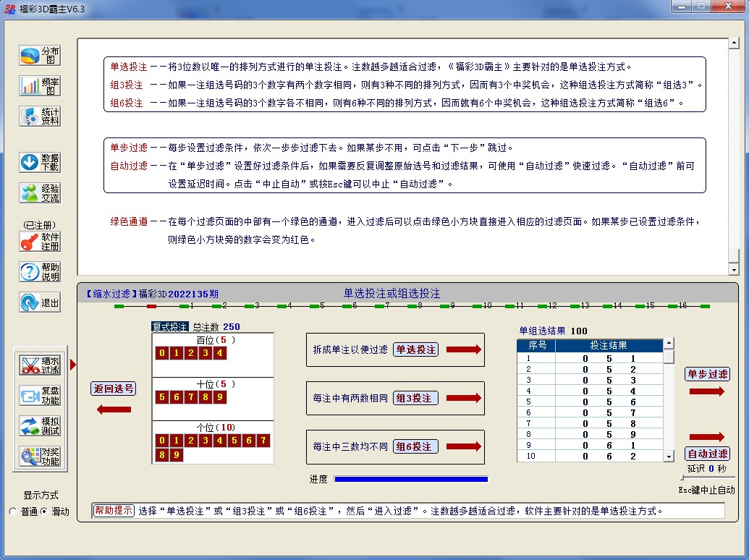Image resolution: width=749 pixels, height=560 pixels.
Task: Click the 数据下载 data download icon
Action: coord(40,162)
